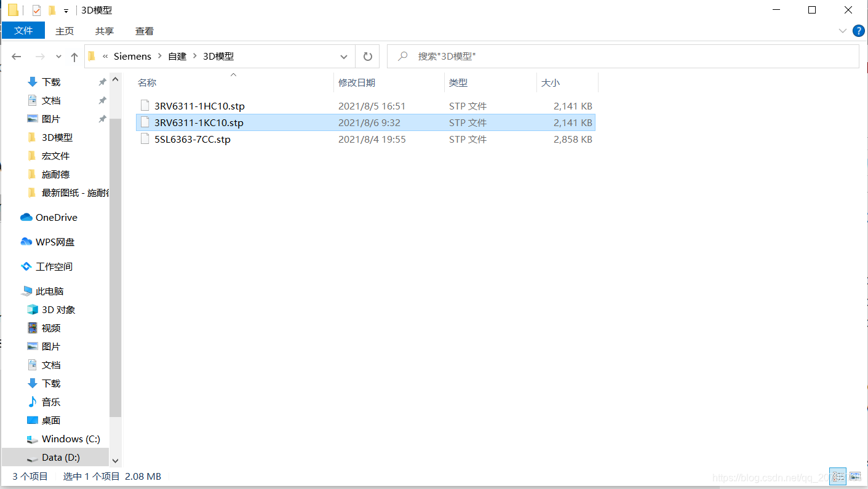Screen dimensions: 868x489
Task: Expand the ribbon with the chevron
Action: coord(842,31)
